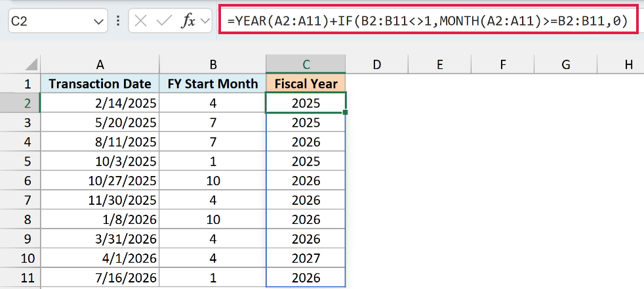The width and height of the screenshot is (644, 289).
Task: Select cell with date 4/1/2026
Action: (100, 259)
